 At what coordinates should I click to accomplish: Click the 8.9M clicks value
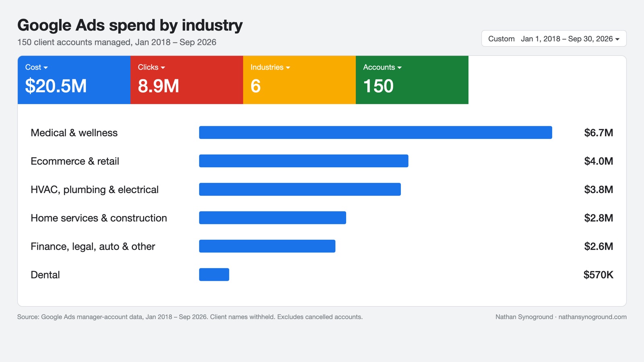tap(158, 86)
